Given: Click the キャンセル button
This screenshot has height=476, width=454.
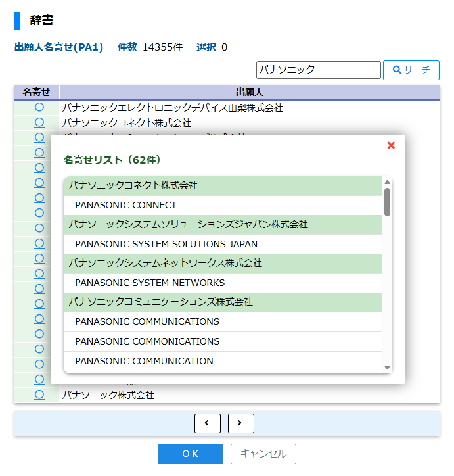Looking at the screenshot, I should (x=263, y=454).
